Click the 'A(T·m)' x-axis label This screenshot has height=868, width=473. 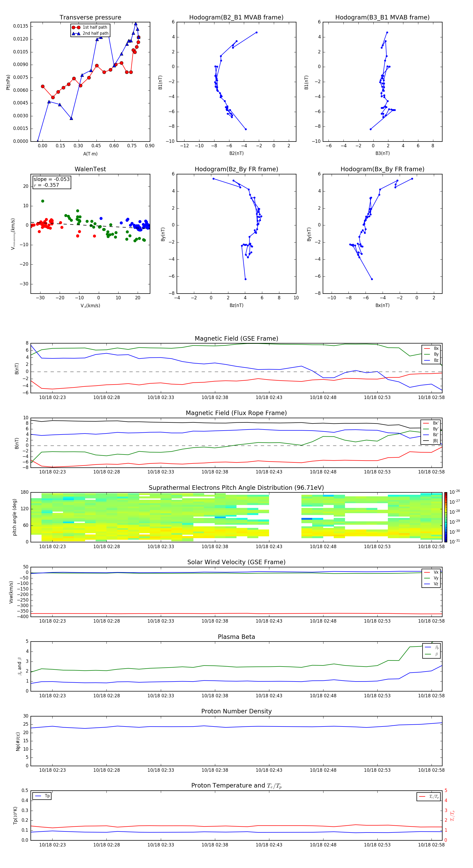[90, 154]
